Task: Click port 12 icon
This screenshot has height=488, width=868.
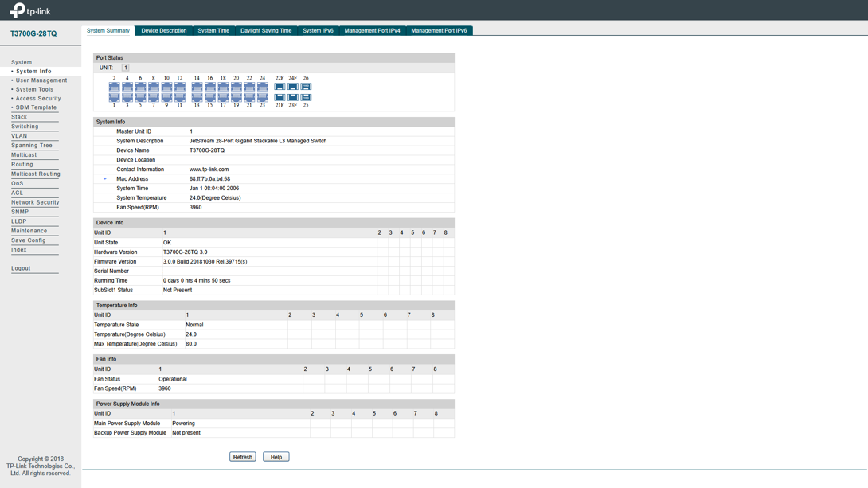Action: [x=180, y=87]
